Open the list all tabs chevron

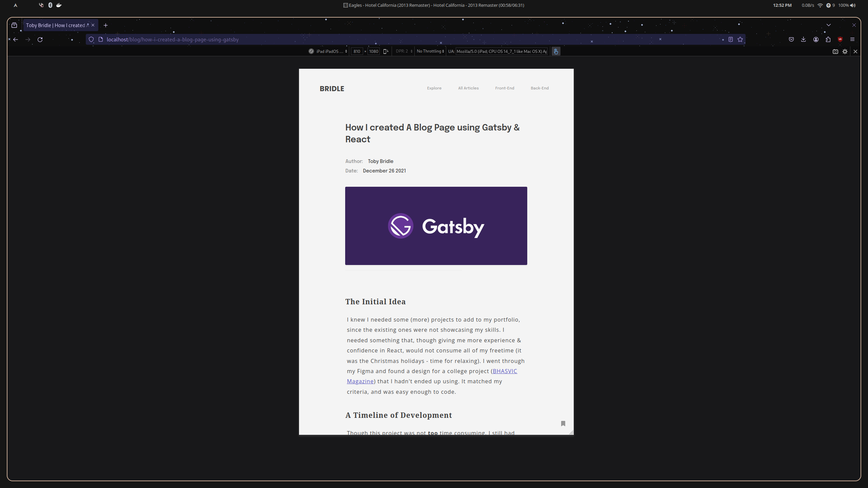[829, 25]
